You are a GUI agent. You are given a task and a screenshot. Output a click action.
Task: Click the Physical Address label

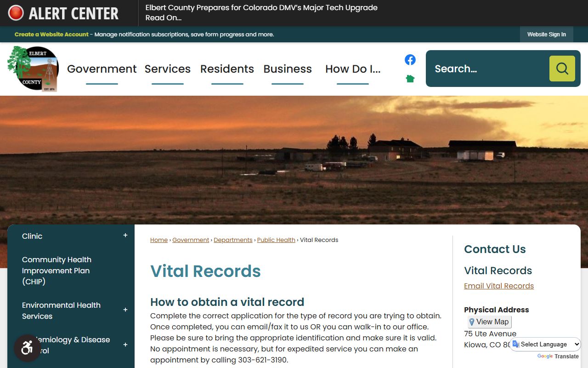(497, 310)
